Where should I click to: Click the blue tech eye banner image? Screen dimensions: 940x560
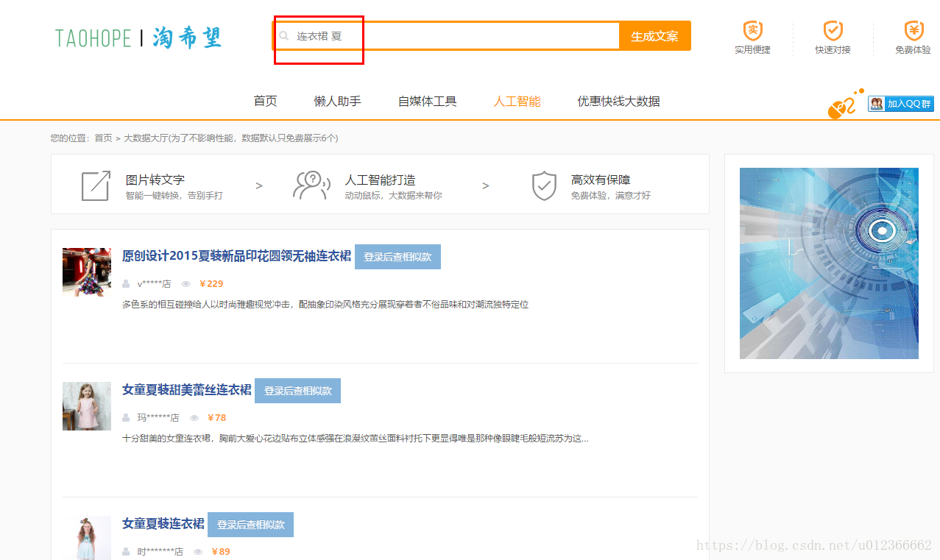[829, 263]
